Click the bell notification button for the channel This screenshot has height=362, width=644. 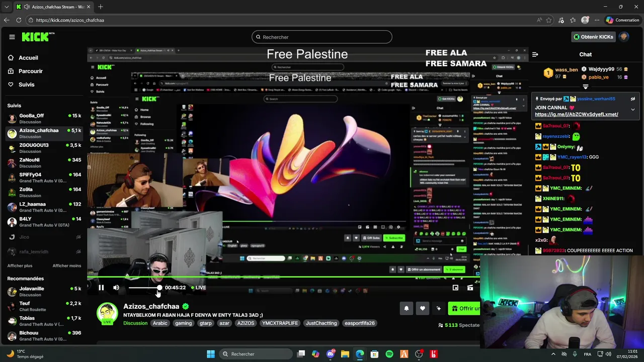pyautogui.click(x=407, y=309)
